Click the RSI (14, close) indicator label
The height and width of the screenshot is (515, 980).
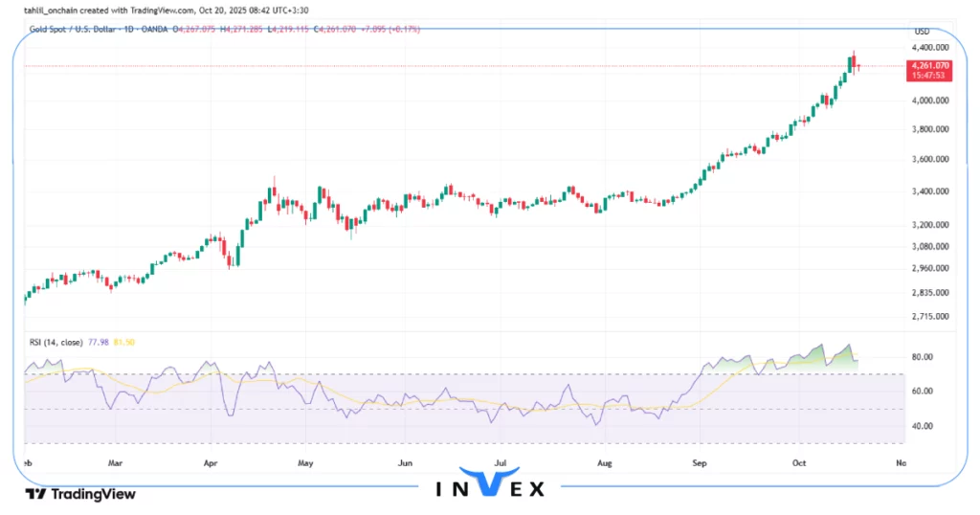57,341
